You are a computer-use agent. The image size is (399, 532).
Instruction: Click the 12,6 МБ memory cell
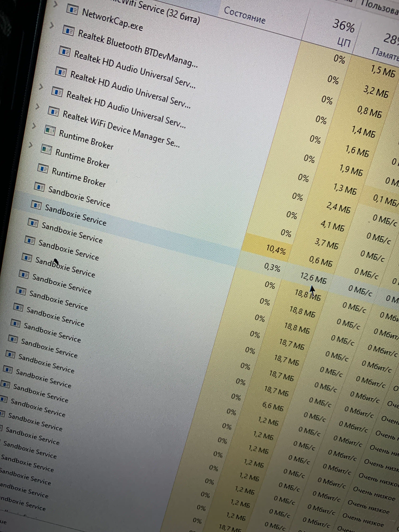[x=313, y=278]
